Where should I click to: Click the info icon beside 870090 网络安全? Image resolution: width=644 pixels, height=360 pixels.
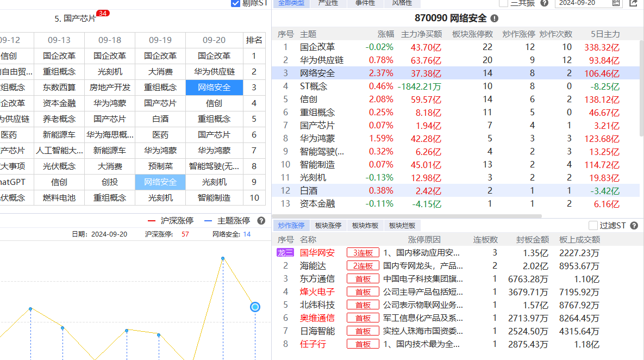tap(494, 18)
